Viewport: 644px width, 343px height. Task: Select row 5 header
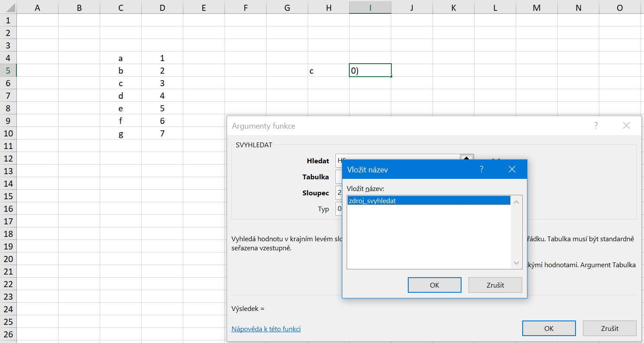point(8,71)
